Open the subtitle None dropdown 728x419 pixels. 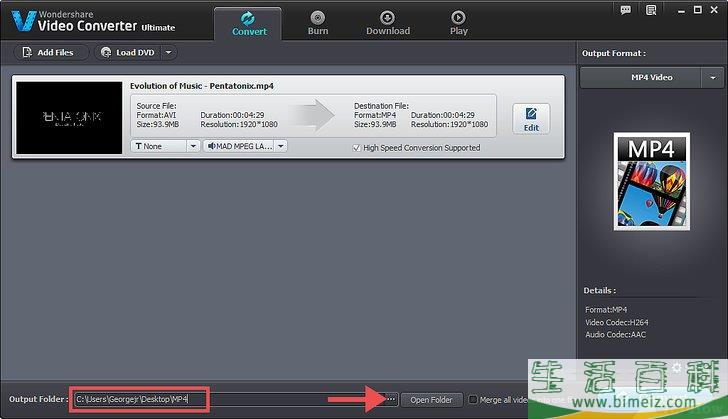(165, 146)
